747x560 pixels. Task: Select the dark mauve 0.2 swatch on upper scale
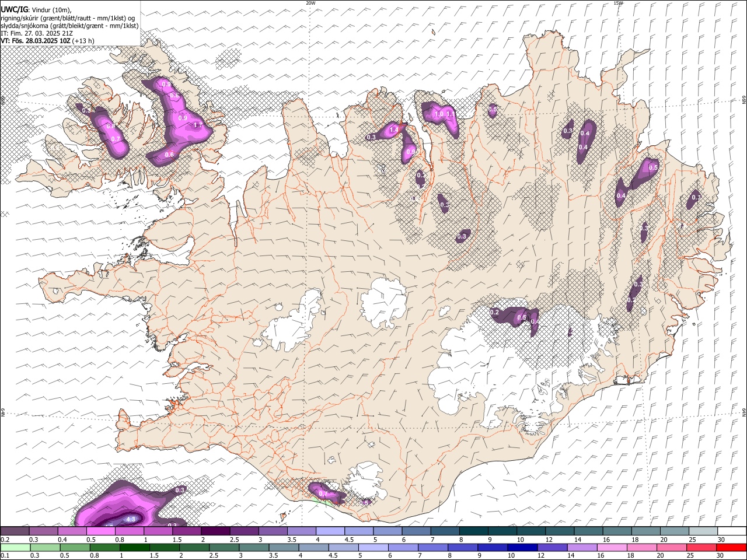click(x=15, y=531)
